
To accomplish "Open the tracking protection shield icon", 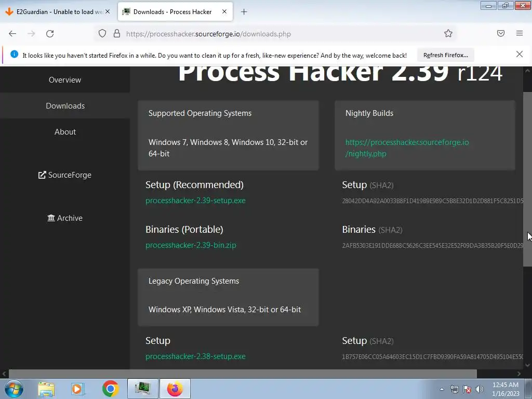I will [102, 34].
